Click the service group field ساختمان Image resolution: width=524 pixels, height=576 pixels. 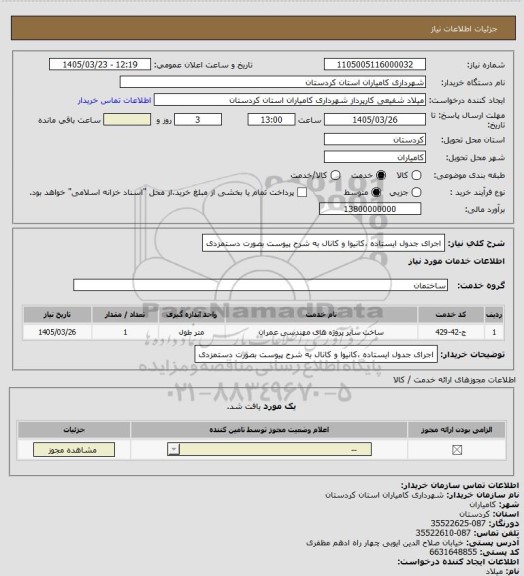point(260,285)
